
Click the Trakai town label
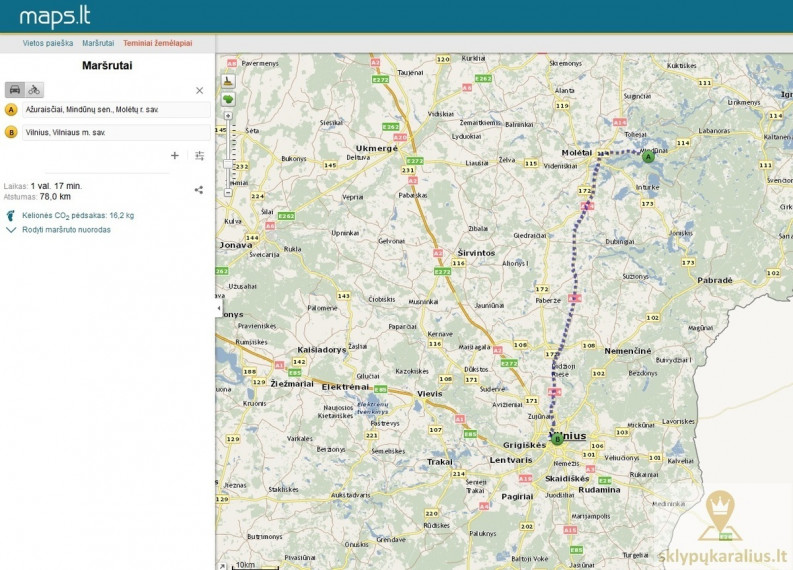pos(439,462)
